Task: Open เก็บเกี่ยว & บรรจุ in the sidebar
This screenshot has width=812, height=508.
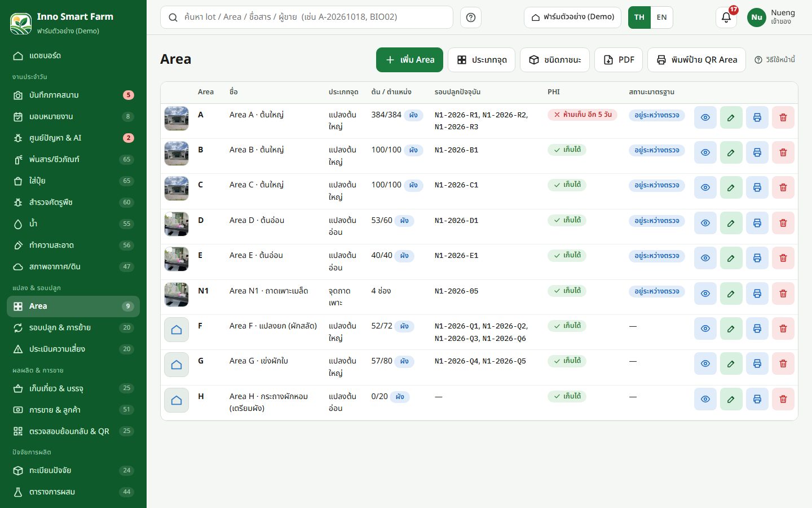Action: [x=73, y=388]
